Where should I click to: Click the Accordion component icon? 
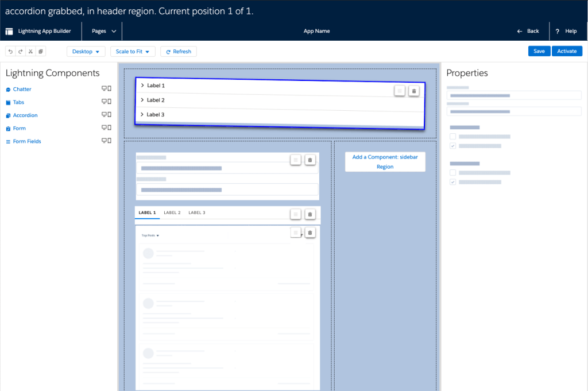(8, 115)
